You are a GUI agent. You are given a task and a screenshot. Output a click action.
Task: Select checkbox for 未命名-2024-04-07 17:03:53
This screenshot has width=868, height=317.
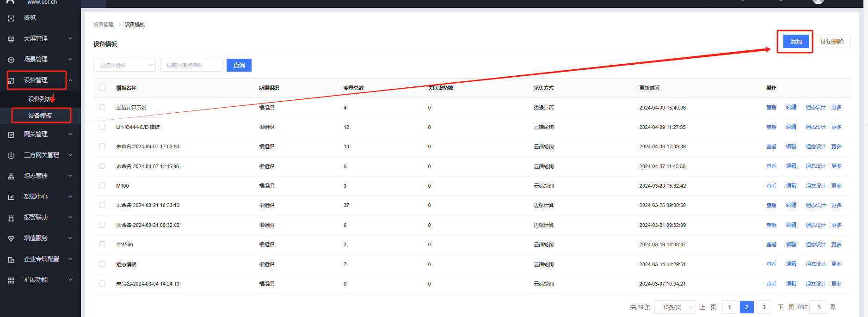pyautogui.click(x=102, y=146)
